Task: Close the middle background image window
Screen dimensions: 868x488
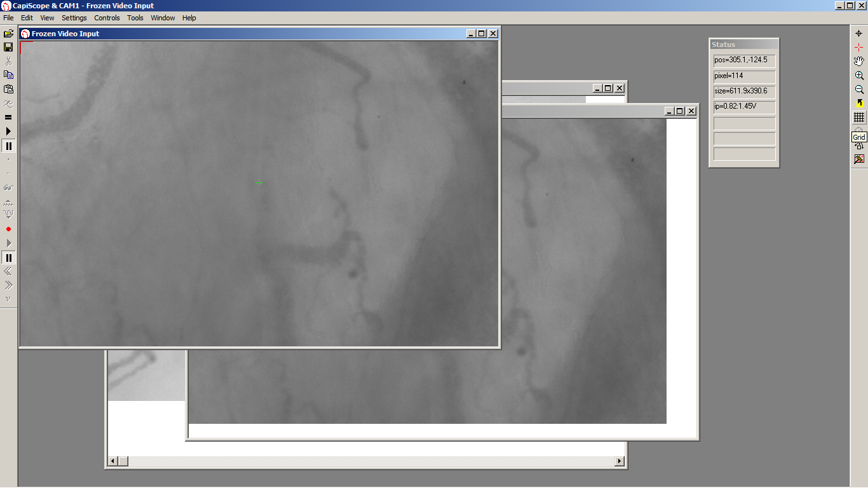Action: (691, 111)
